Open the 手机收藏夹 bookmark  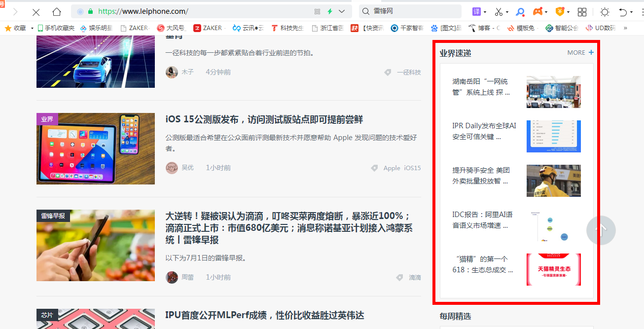[56, 28]
